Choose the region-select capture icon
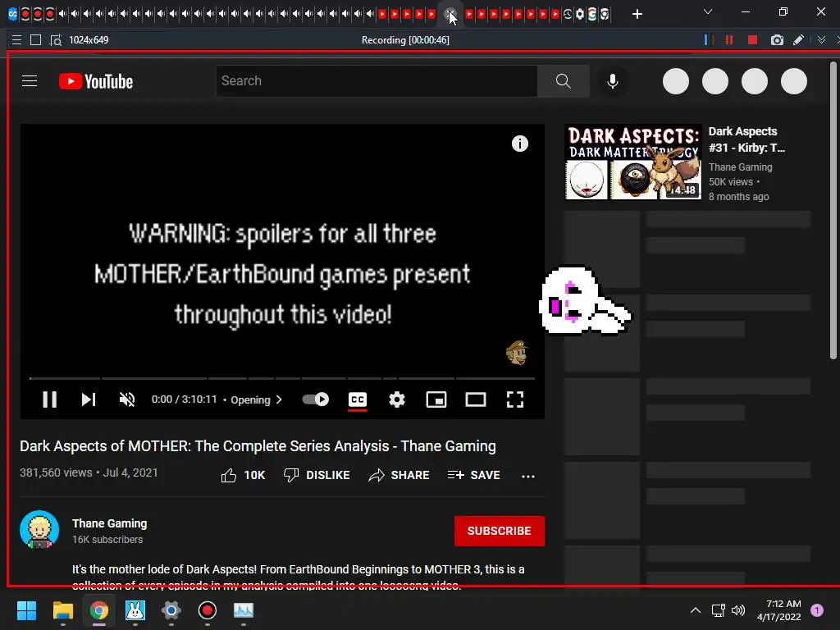The height and width of the screenshot is (630, 840). (56, 39)
